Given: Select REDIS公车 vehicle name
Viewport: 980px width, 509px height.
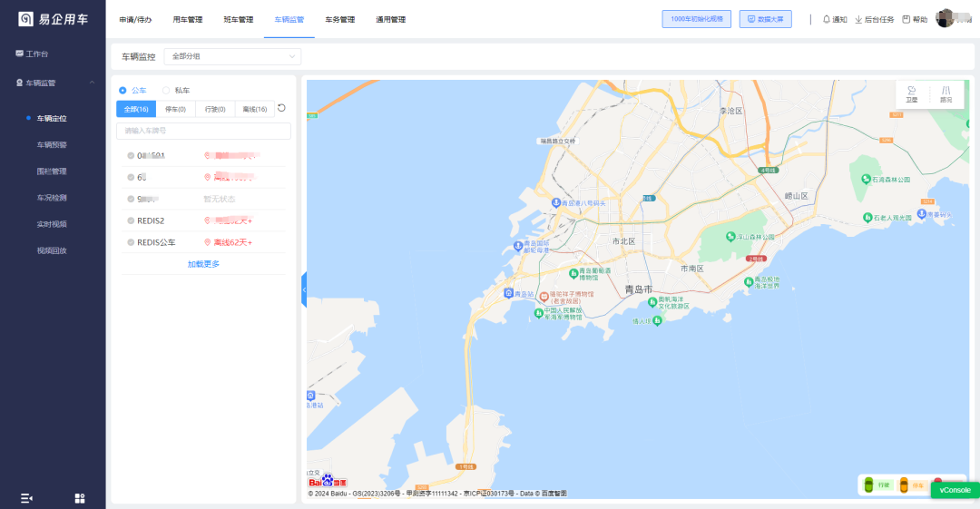Looking at the screenshot, I should [x=156, y=242].
